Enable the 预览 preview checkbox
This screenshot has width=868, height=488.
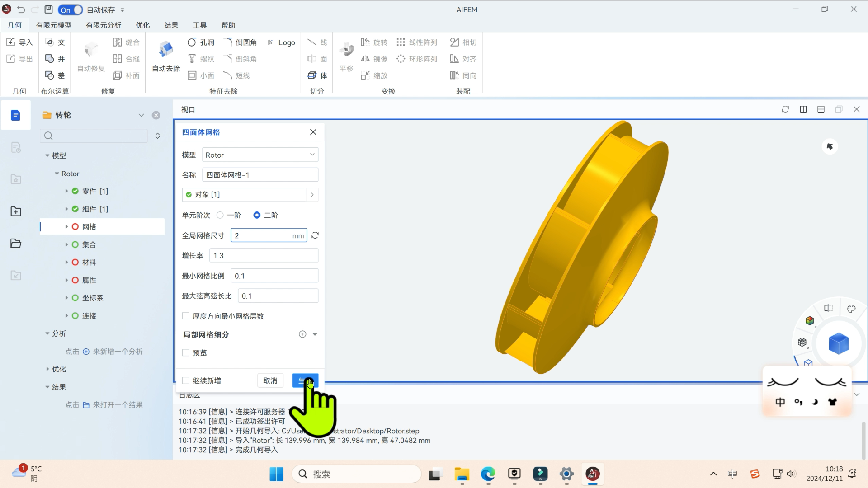tap(186, 352)
